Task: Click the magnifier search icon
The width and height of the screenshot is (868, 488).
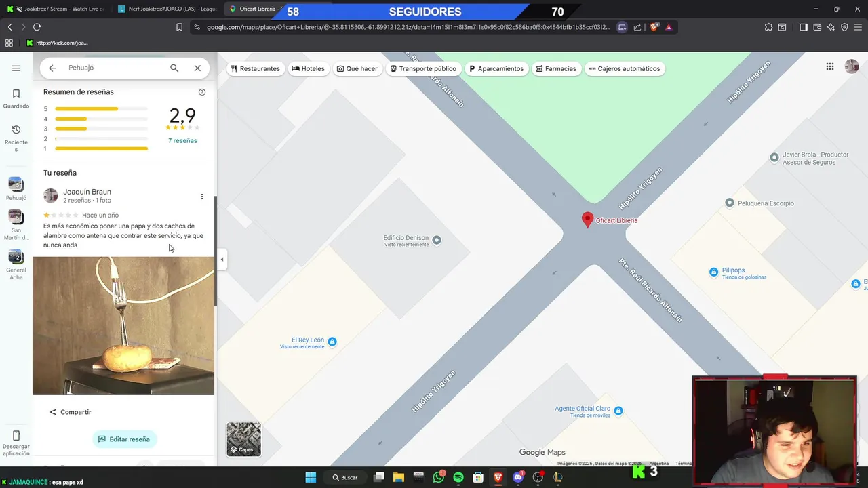Action: [174, 68]
